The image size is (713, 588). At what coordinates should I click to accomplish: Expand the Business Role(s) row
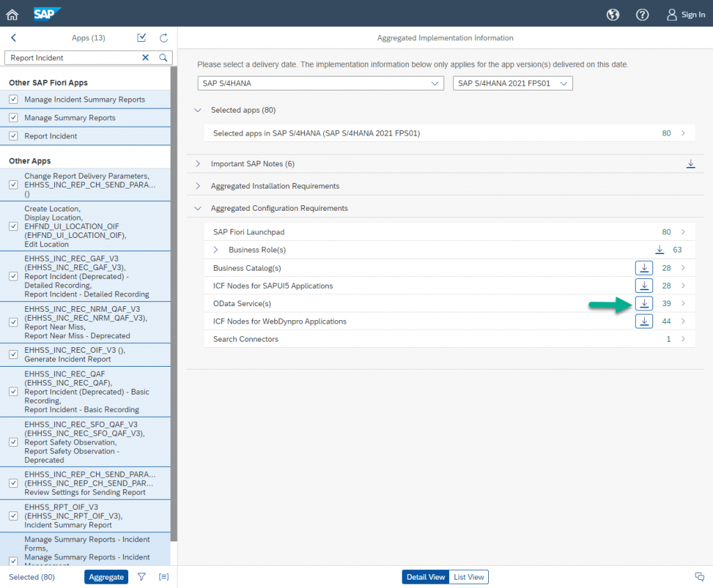tap(216, 250)
